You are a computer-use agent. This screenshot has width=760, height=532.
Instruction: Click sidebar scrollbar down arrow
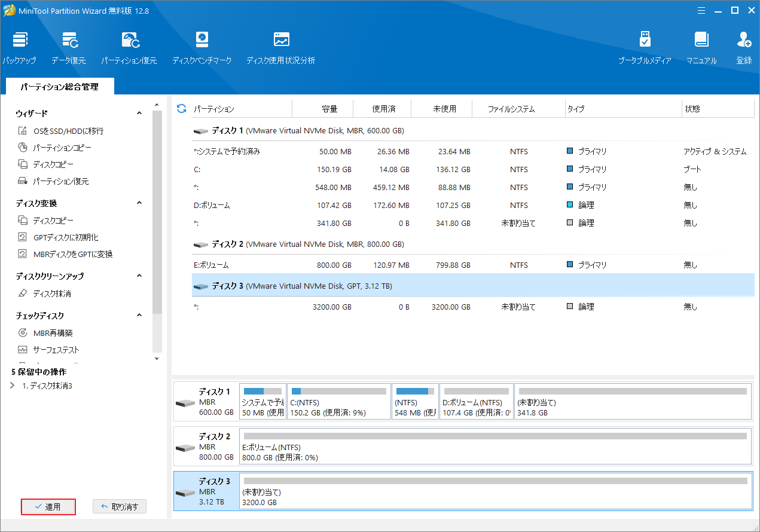[157, 359]
